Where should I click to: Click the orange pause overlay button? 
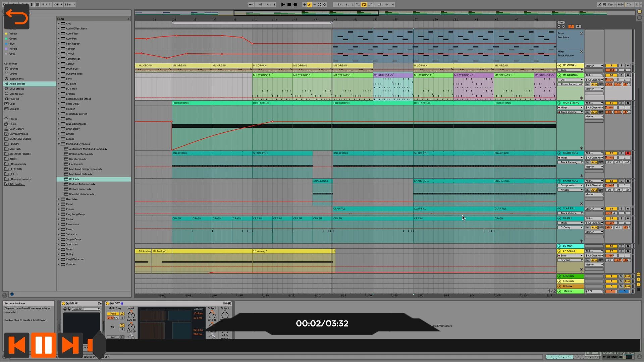(x=43, y=345)
